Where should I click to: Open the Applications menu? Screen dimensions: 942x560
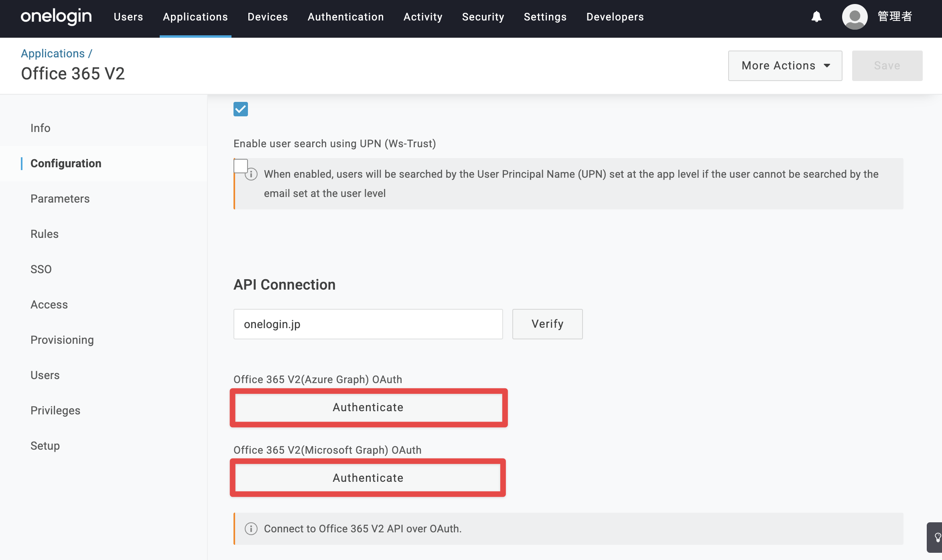[195, 17]
